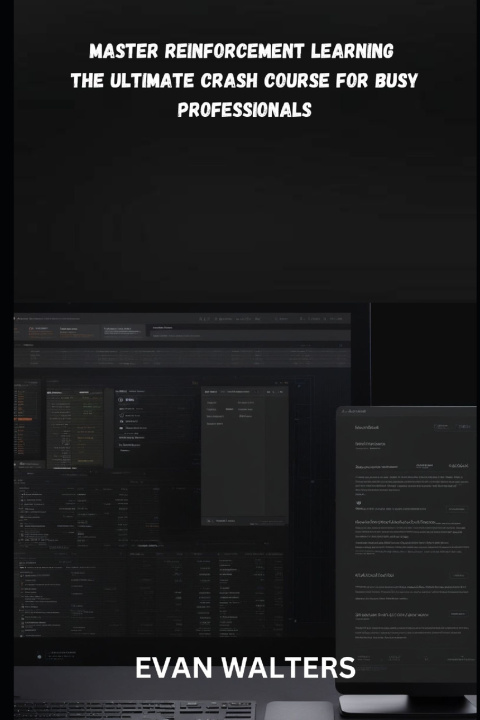This screenshot has height=720, width=480.
Task: Click the circular icon in the monitor's middle panel
Action: point(121,400)
